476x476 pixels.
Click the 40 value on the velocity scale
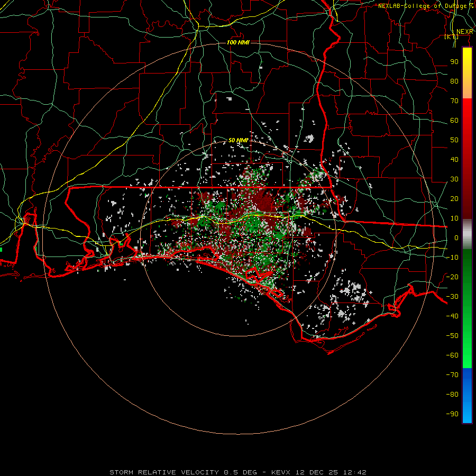[454, 160]
